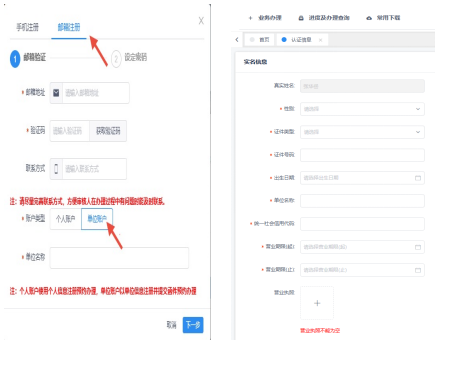Image resolution: width=453 pixels, height=373 pixels.
Task: Click the 取消 button
Action: click(171, 325)
